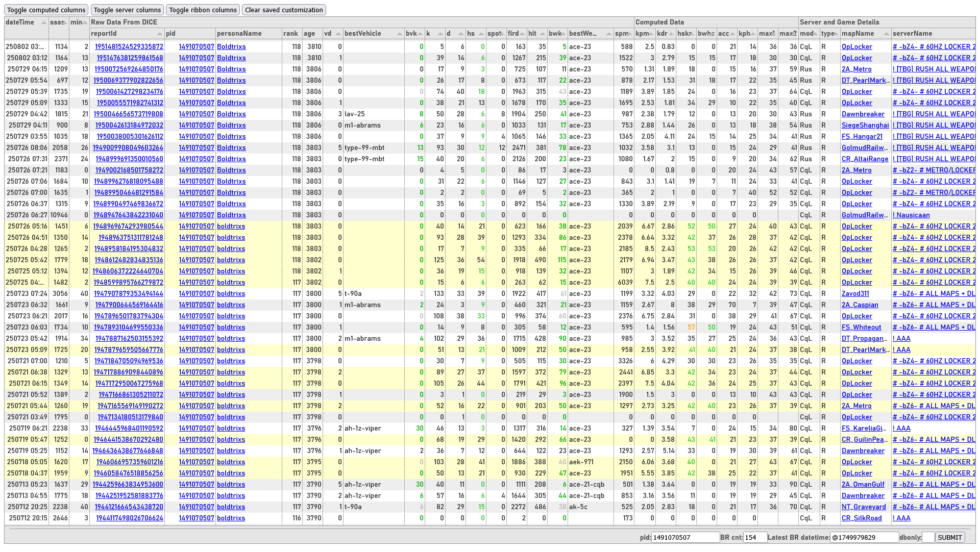The height and width of the screenshot is (552, 980).
Task: Click the rank column header
Action: click(292, 34)
